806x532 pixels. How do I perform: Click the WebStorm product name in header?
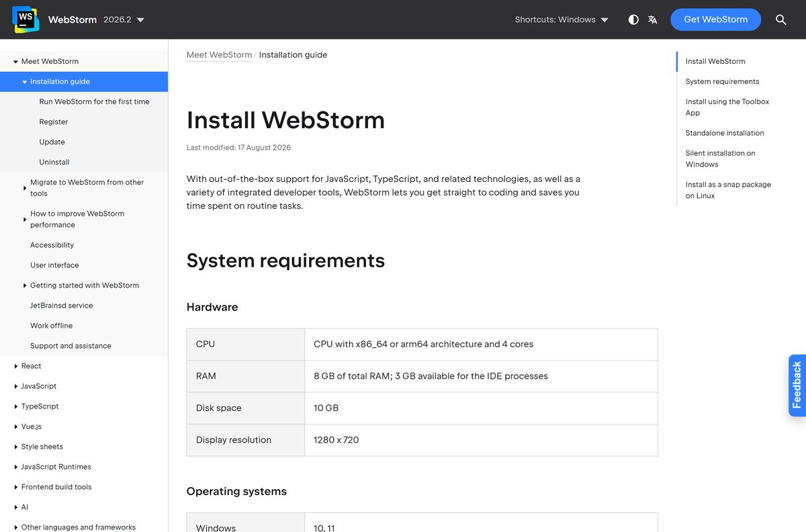[x=72, y=19]
